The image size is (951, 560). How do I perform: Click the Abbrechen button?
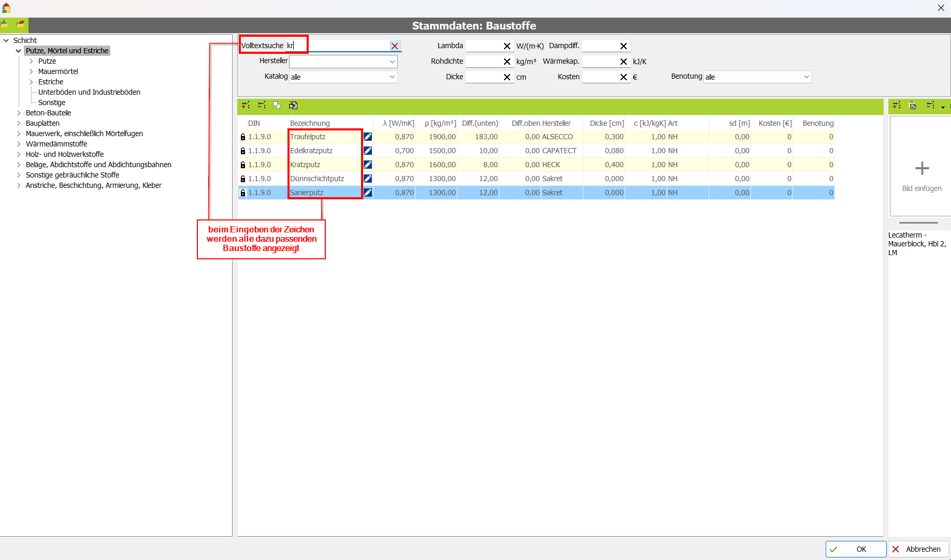coord(918,549)
